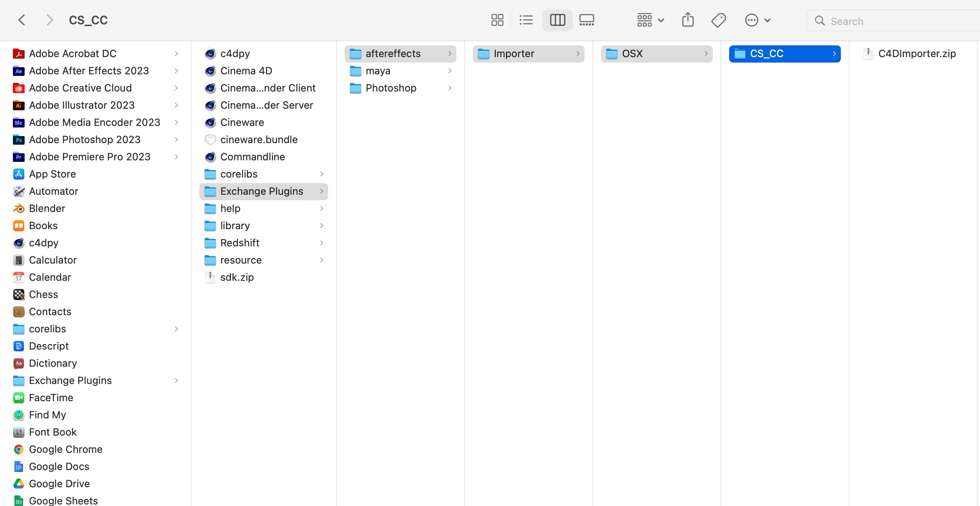Select the Adobe Photoshop 2023 icon
The image size is (980, 506).
click(x=19, y=140)
